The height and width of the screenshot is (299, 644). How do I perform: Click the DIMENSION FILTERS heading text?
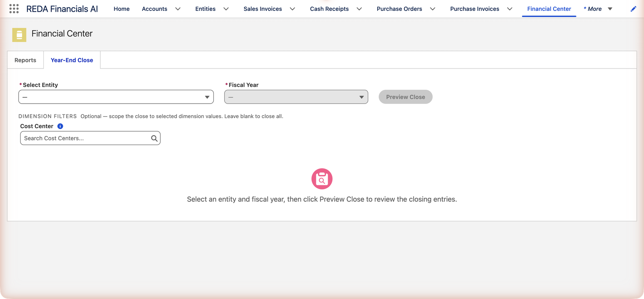(x=47, y=116)
